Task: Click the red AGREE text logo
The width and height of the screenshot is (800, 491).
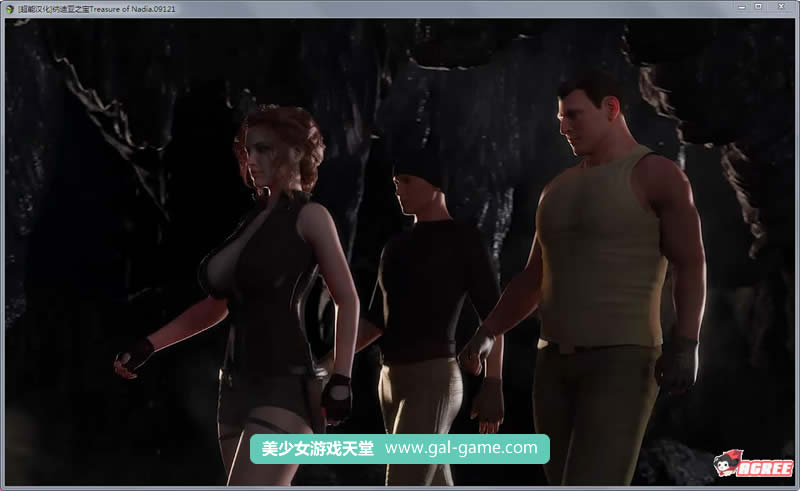Action: tap(766, 467)
